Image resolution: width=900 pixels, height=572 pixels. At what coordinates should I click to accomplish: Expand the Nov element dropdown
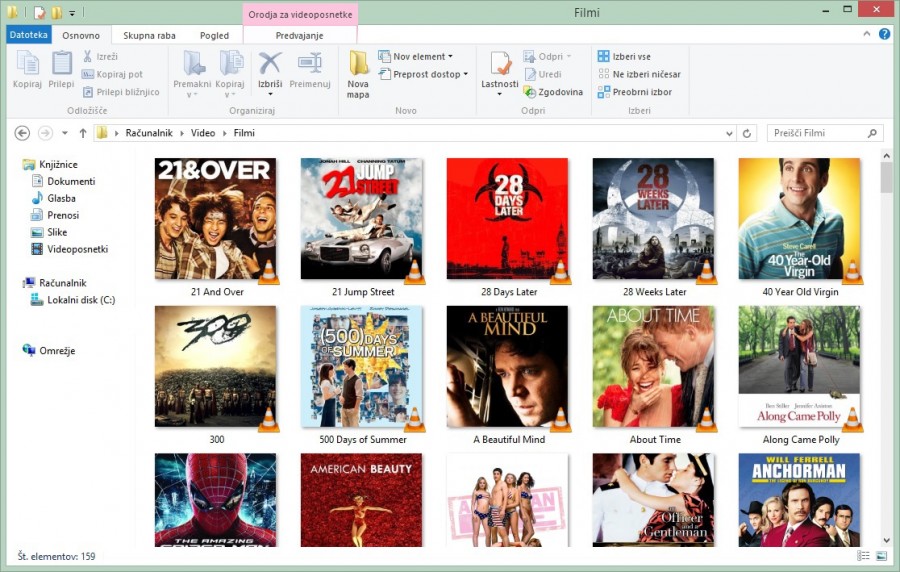[x=416, y=57]
